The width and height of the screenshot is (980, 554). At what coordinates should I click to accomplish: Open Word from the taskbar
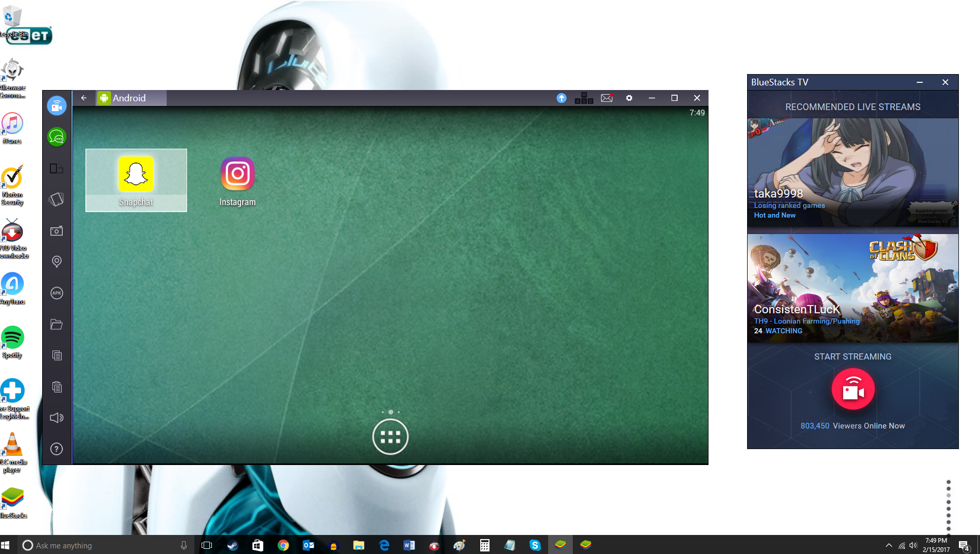[x=409, y=545]
